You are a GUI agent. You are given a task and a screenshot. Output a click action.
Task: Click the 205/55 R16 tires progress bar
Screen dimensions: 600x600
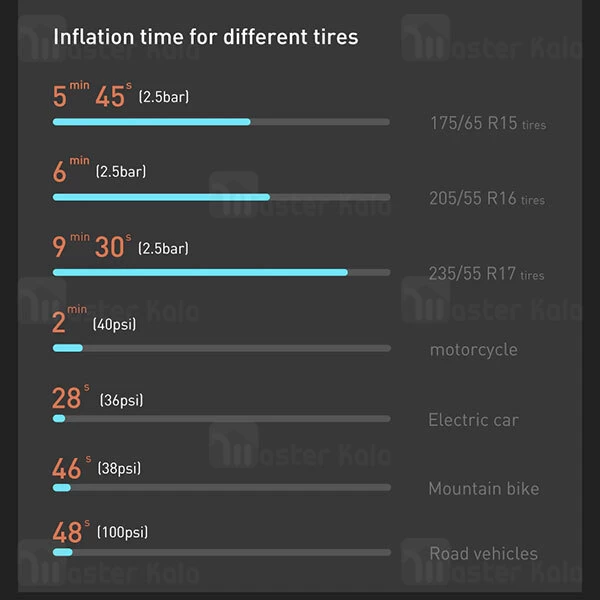(x=221, y=197)
